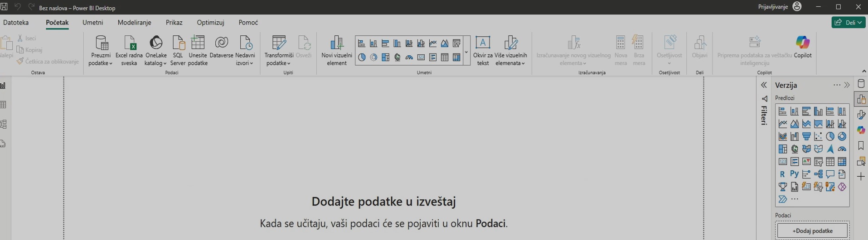Switch to the Modeliranje tab
Viewport: 868px width, 240px height.
[134, 23]
